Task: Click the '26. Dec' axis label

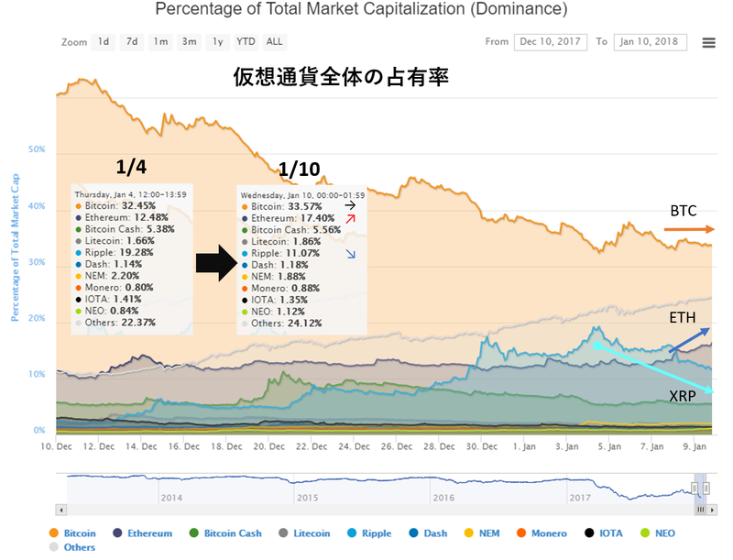Action: click(x=397, y=447)
